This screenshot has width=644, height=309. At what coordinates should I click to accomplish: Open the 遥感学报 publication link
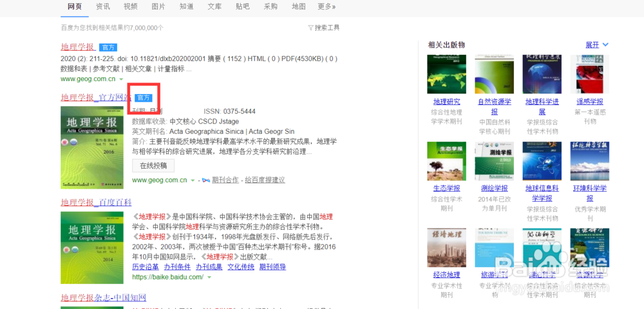(x=590, y=102)
